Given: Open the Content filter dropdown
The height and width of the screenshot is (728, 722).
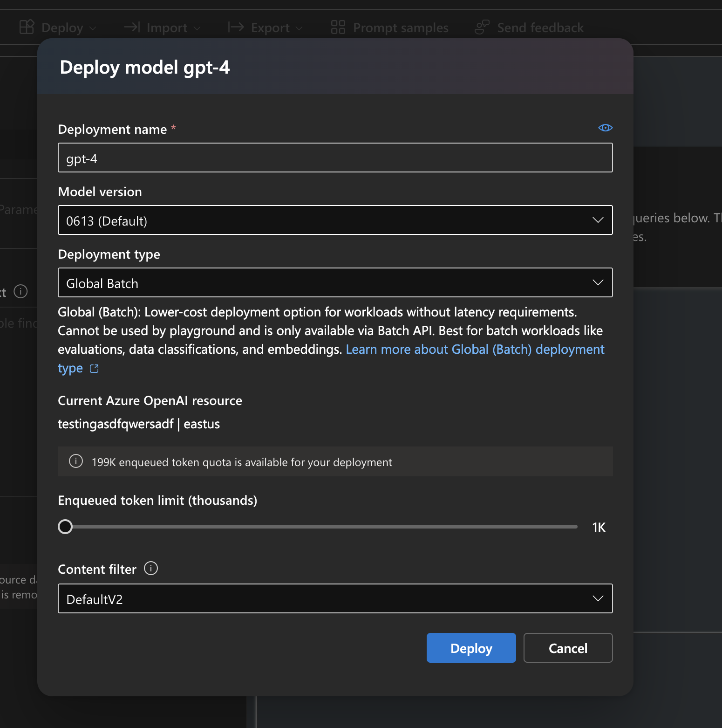Looking at the screenshot, I should point(335,598).
